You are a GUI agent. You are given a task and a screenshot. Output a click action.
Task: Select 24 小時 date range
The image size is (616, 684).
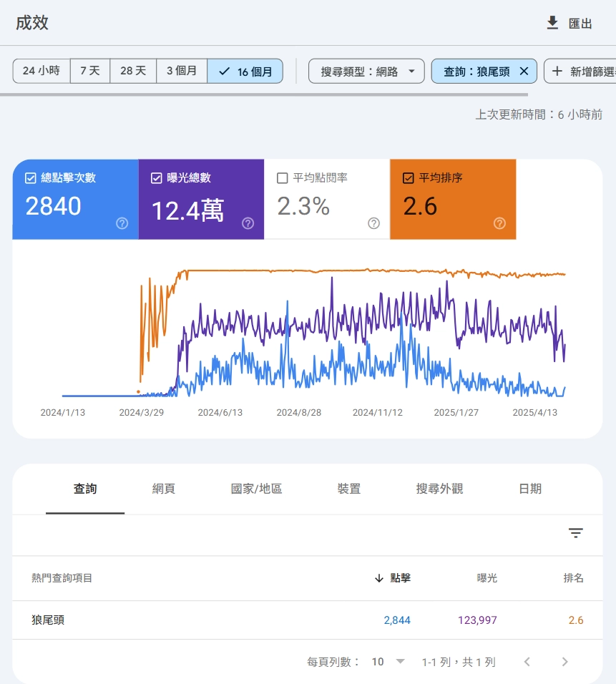[41, 71]
